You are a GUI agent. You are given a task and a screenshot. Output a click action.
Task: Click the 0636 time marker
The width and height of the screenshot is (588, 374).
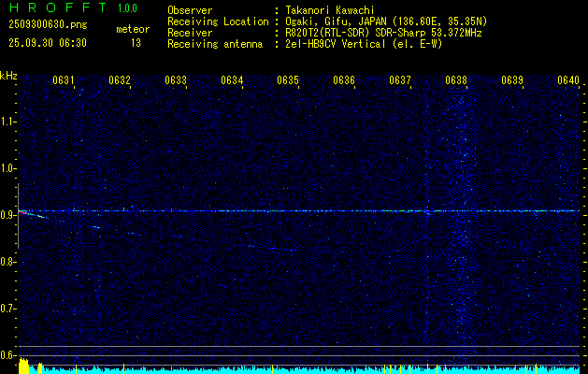click(344, 80)
